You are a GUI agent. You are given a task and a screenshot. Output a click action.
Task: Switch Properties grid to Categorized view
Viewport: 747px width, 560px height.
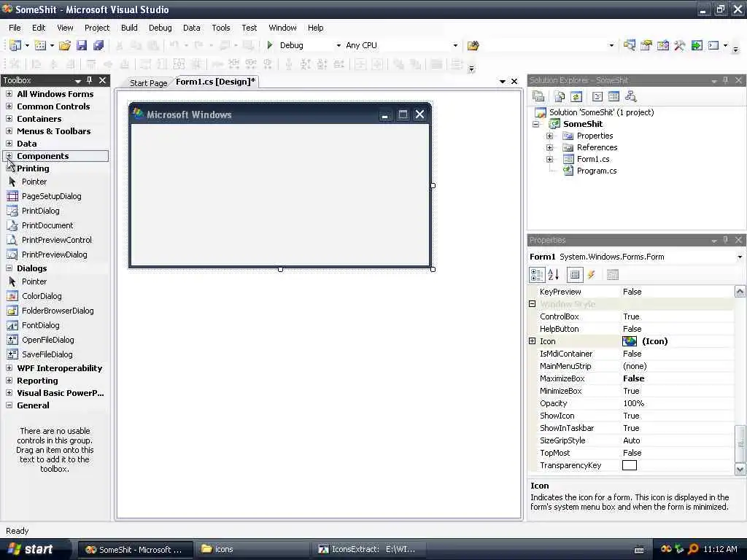pyautogui.click(x=537, y=274)
